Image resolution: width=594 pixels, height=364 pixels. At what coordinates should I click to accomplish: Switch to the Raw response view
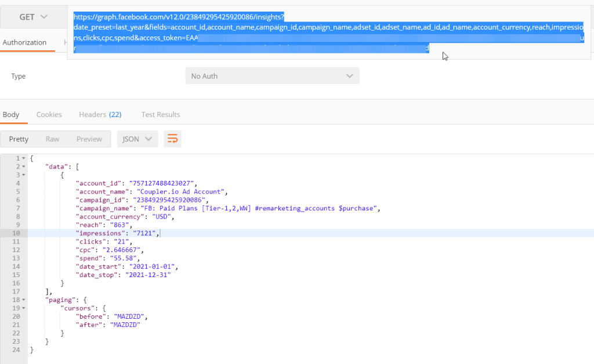point(52,139)
